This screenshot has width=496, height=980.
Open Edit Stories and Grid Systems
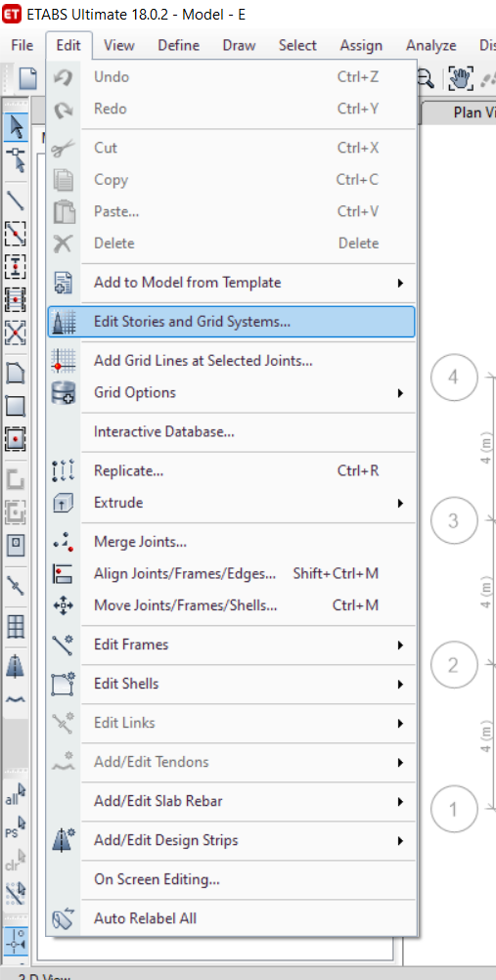point(231,322)
